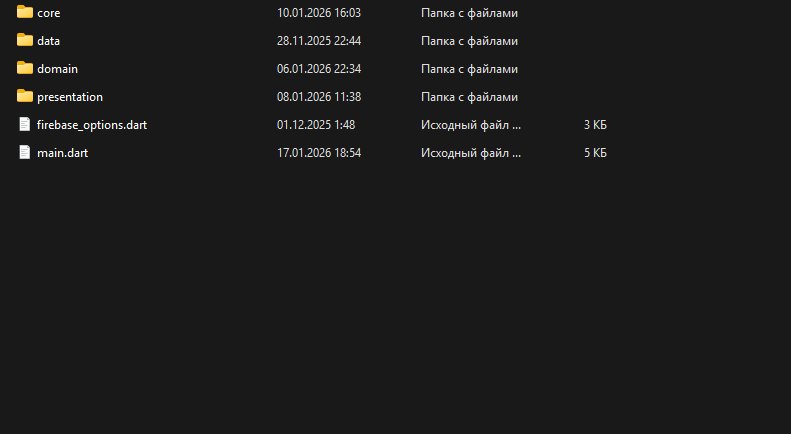Select the data folder name
Screen dimensions: 791x434
click(48, 41)
